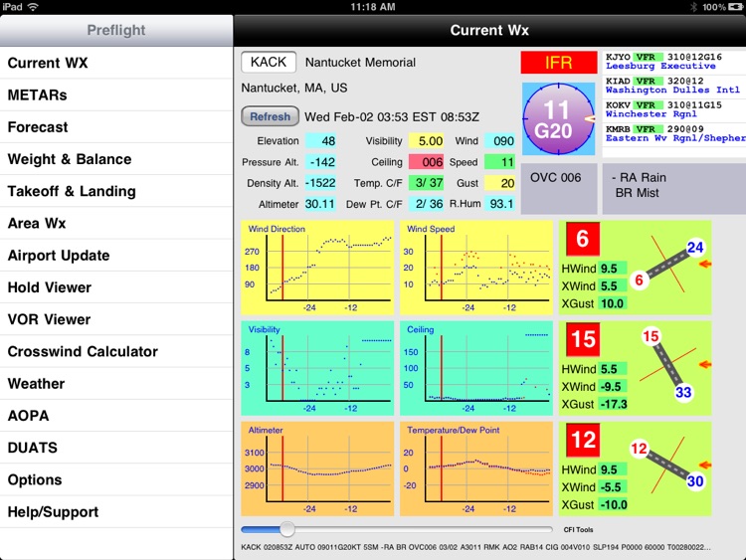Tap the wind compass dial showing 11 G20
Viewport: 746px width, 560px height.
pyautogui.click(x=559, y=119)
